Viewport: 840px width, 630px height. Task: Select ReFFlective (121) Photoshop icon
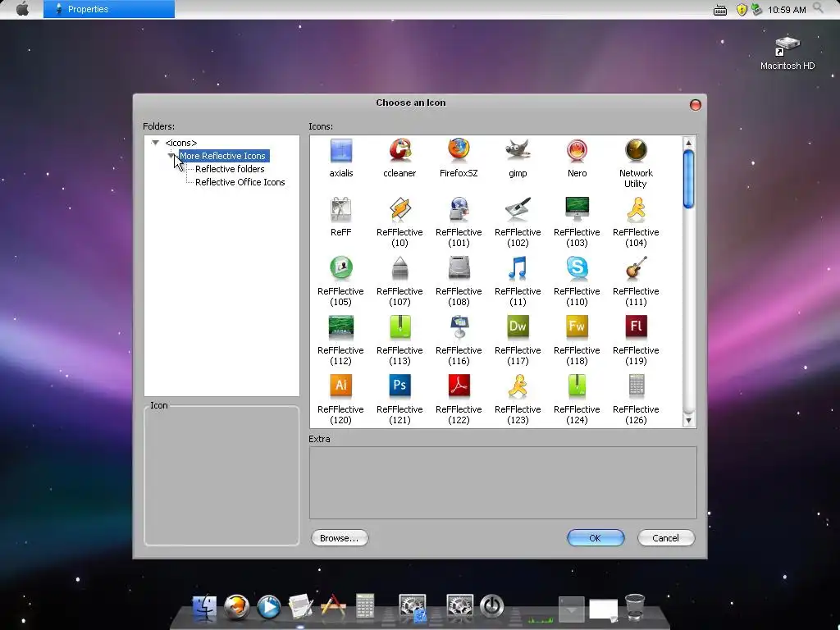click(x=399, y=386)
